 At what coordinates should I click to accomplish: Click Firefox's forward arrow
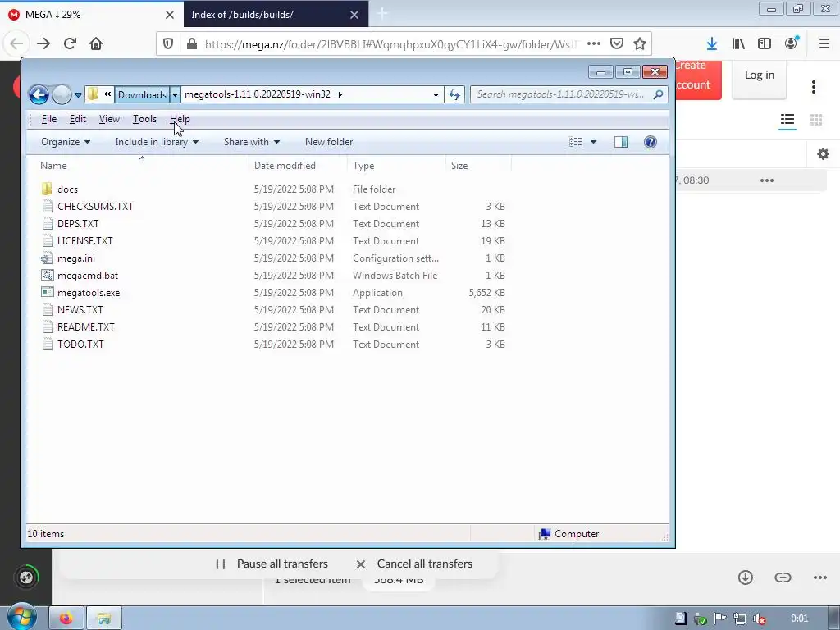click(43, 43)
